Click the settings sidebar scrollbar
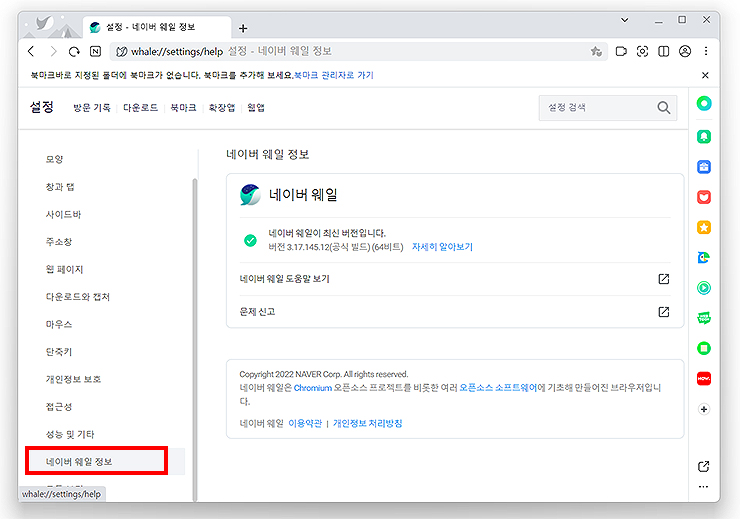 (x=194, y=340)
